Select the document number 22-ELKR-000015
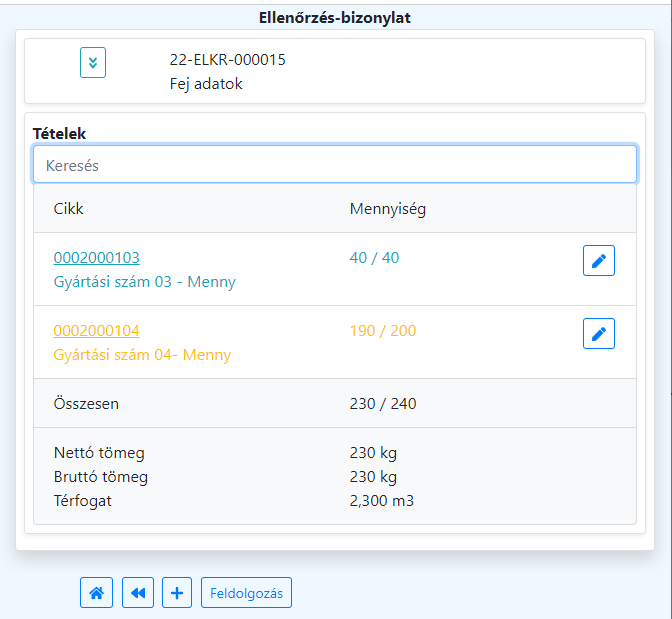Image resolution: width=672 pixels, height=619 pixels. click(x=228, y=60)
